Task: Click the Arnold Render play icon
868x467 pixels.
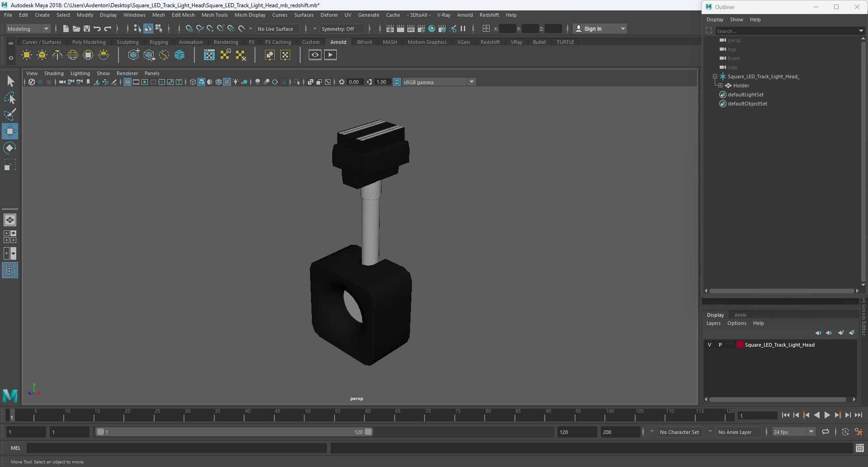Action: 330,55
